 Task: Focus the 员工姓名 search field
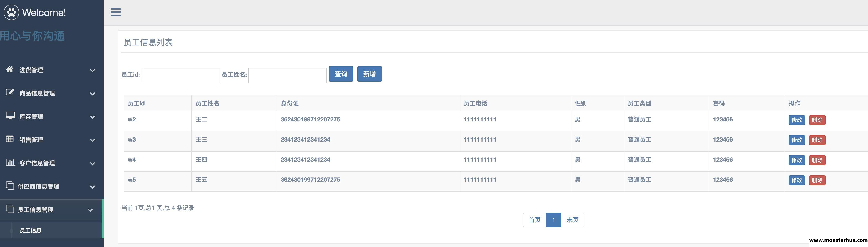(287, 75)
